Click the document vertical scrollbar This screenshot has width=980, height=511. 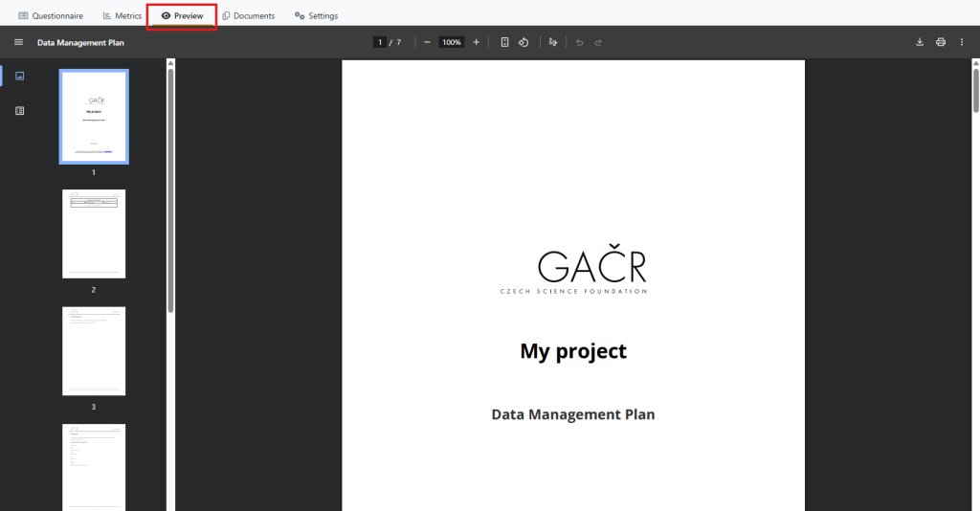click(975, 91)
